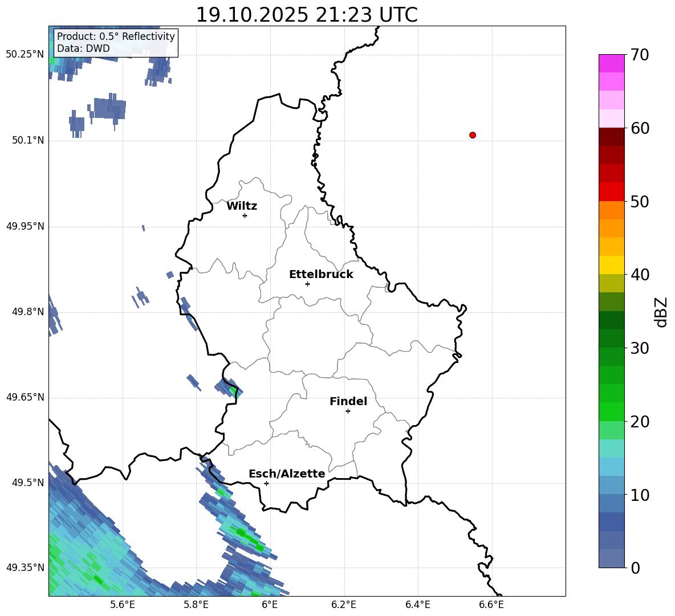This screenshot has width=675, height=616.
Task: Click the 49.35°N latitude label
Action: [x=25, y=568]
